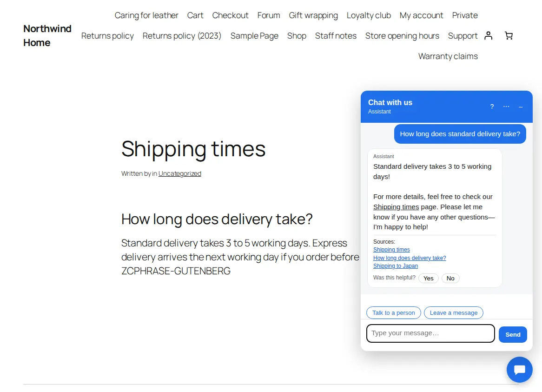The width and height of the screenshot is (542, 392).
Task: Go to Northwind Home site title
Action: coord(47,36)
